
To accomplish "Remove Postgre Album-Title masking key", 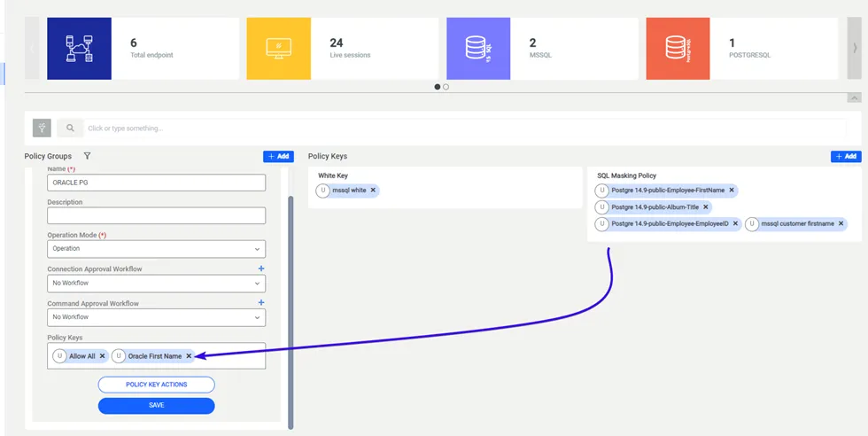I will (705, 206).
